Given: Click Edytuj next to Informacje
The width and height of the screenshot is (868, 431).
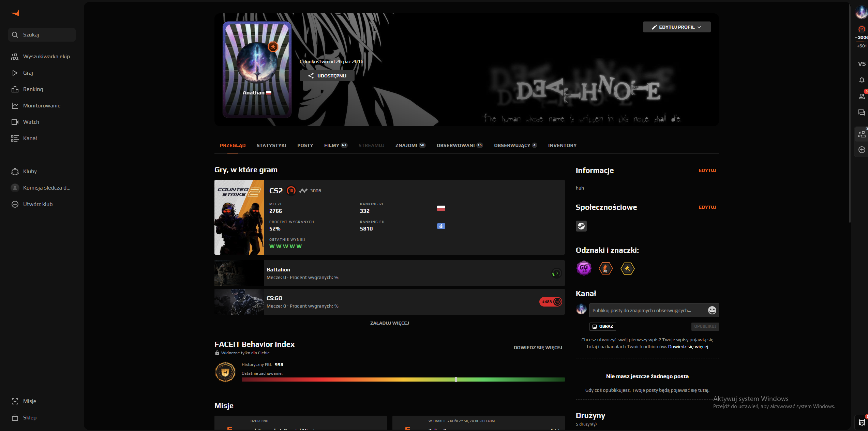Looking at the screenshot, I should 707,170.
